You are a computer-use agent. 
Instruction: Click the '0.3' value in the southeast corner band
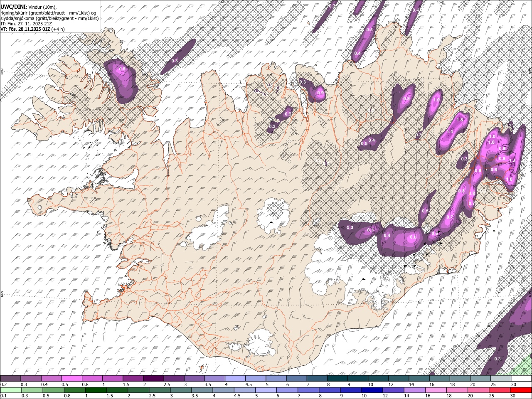498,359
